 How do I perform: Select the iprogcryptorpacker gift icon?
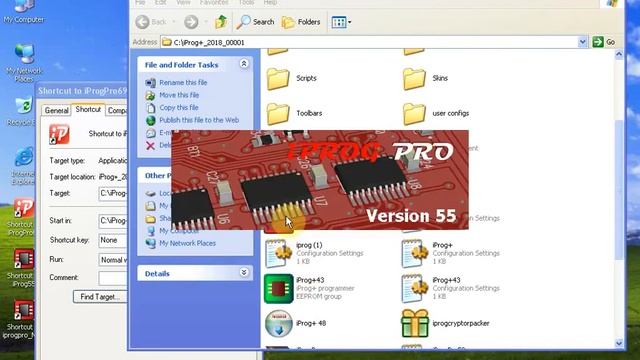click(415, 323)
